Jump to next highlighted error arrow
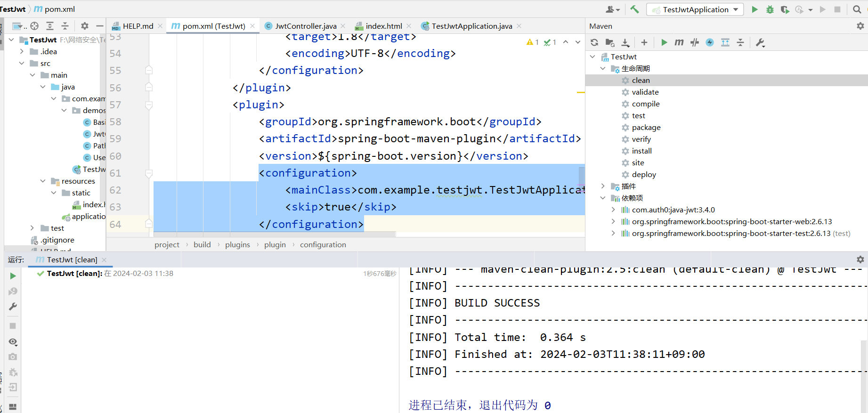 [578, 42]
